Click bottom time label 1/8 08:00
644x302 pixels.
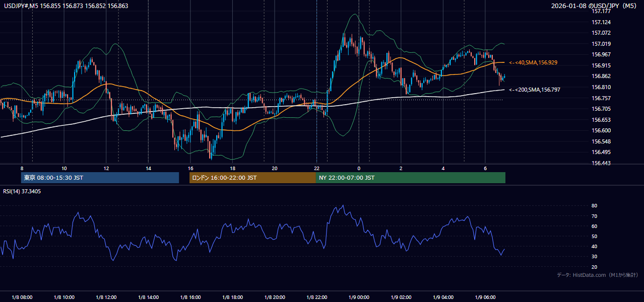22,297
